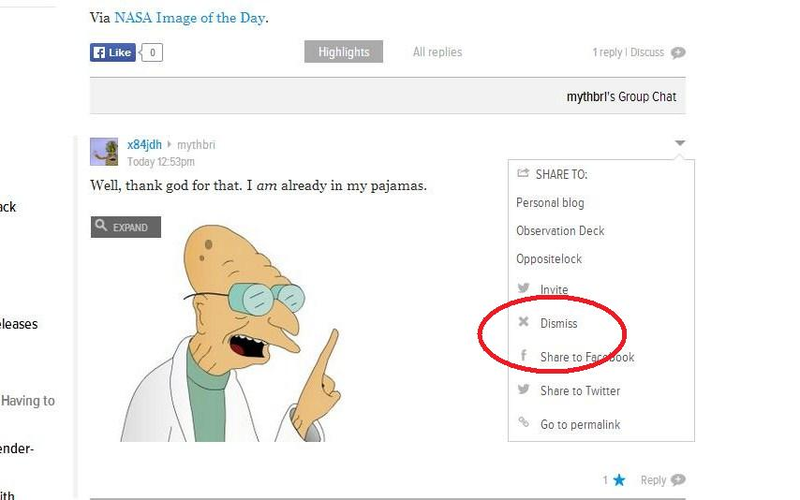Switch to the All replies tab
This screenshot has height=500, width=800.
tap(437, 52)
